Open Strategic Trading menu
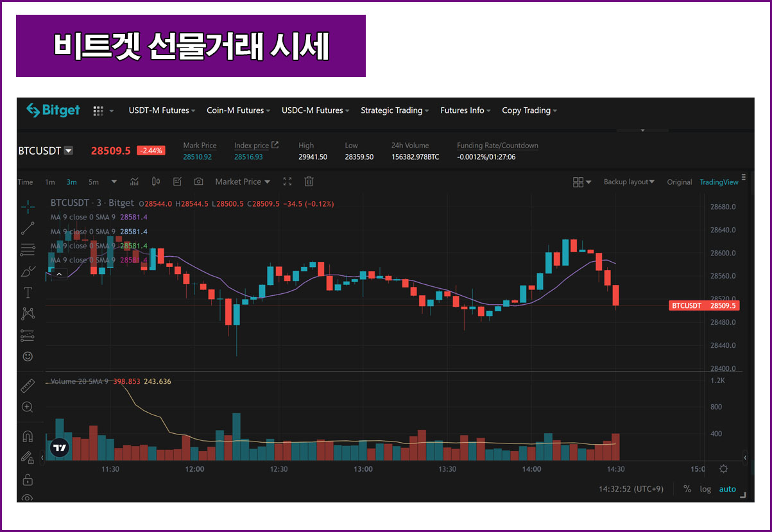Screen dimensions: 772x532 [x=395, y=110]
